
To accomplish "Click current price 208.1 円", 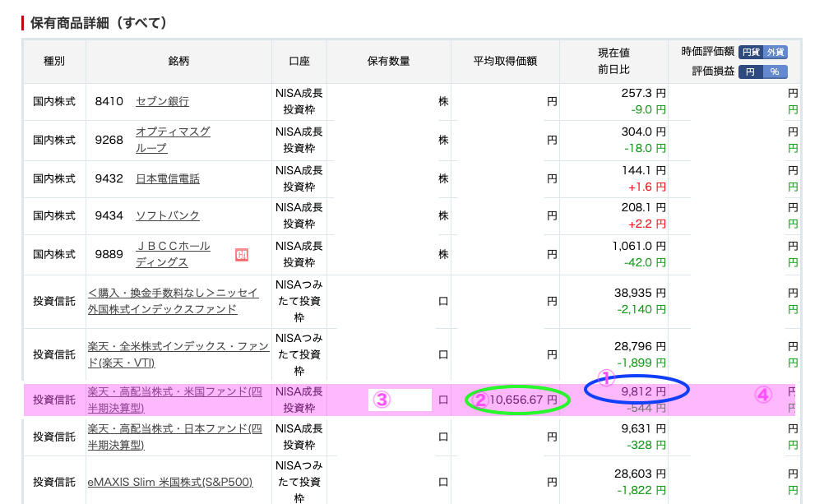I will click(x=643, y=207).
